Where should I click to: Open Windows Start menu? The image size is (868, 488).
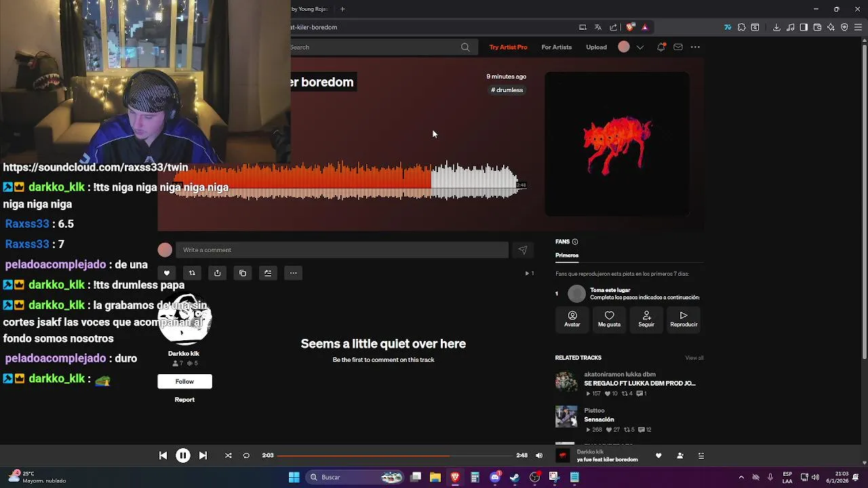coord(294,477)
